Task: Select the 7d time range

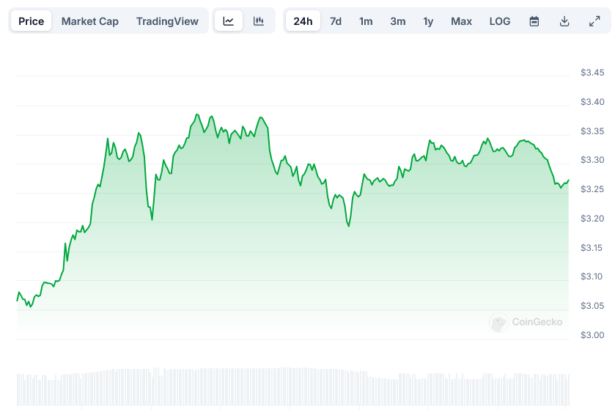Action: [336, 21]
